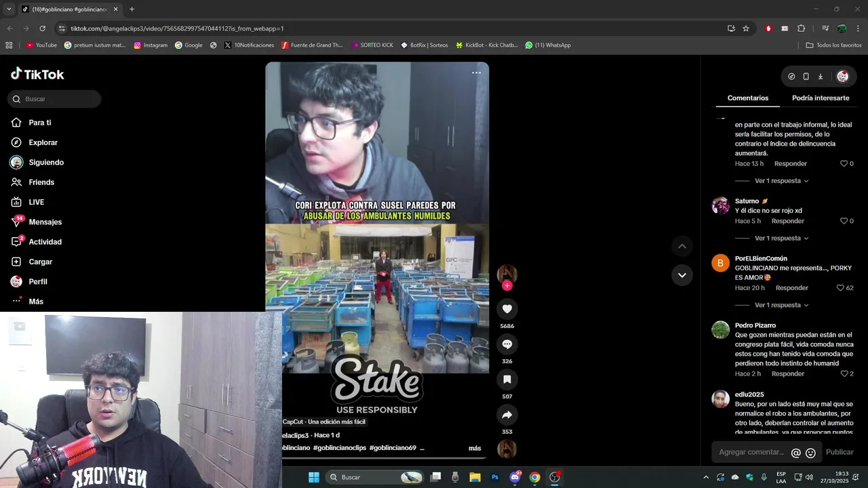Click the desktop app download icon
Viewport: 868px width, 488px height.
[x=820, y=77]
